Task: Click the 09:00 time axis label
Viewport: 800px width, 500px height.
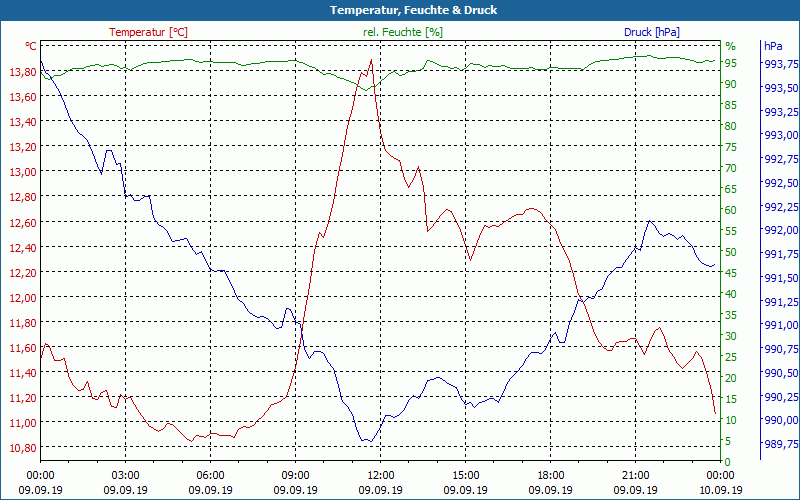Action: tap(295, 476)
